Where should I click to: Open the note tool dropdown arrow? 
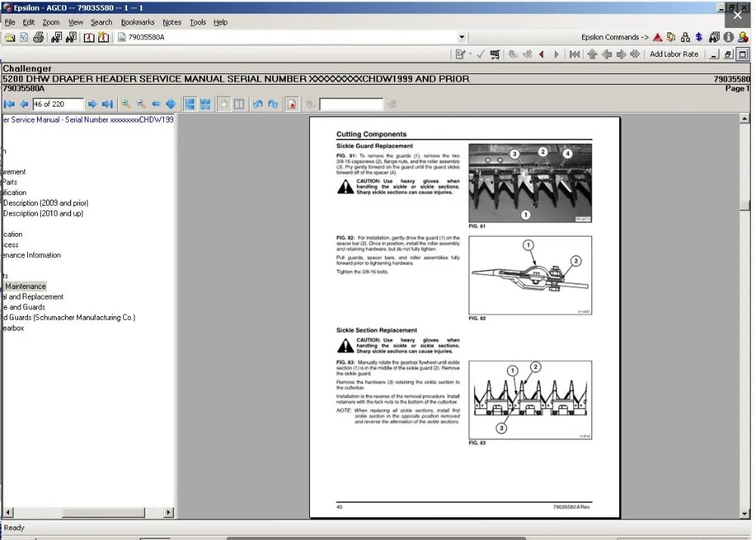tap(470, 54)
